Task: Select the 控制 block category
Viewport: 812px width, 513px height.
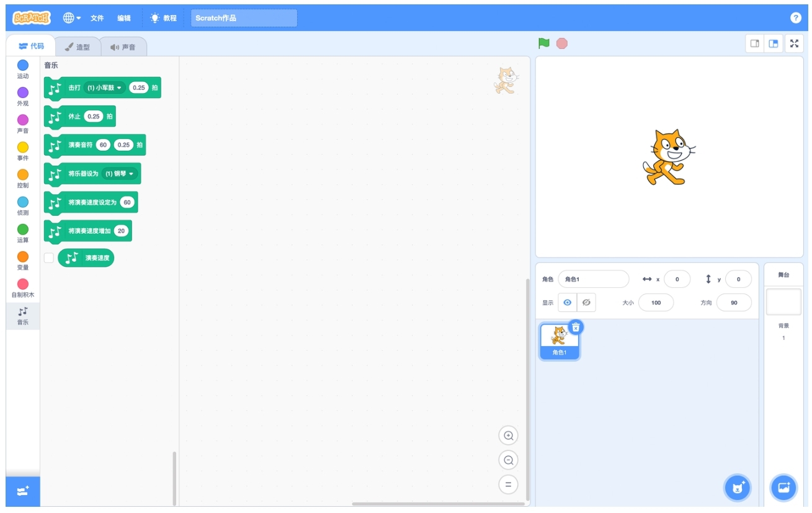Action: point(23,179)
